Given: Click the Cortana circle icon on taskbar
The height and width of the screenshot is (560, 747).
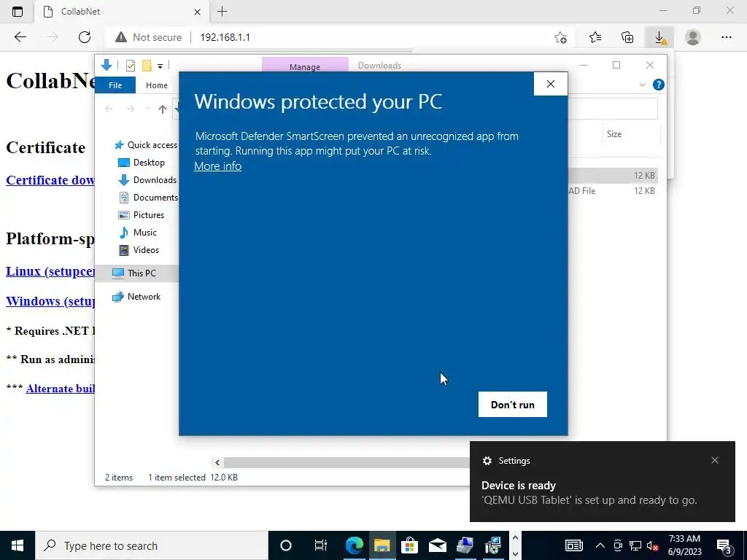Looking at the screenshot, I should tap(286, 545).
